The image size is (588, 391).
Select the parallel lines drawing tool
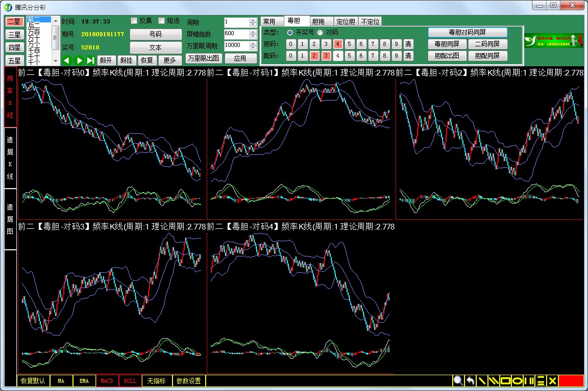(x=493, y=381)
